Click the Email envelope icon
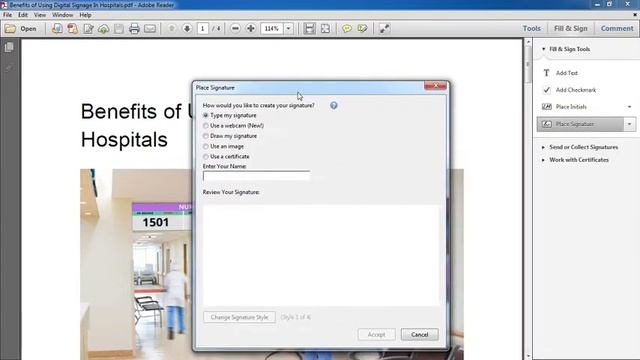This screenshot has width=640, height=360. 150,29
